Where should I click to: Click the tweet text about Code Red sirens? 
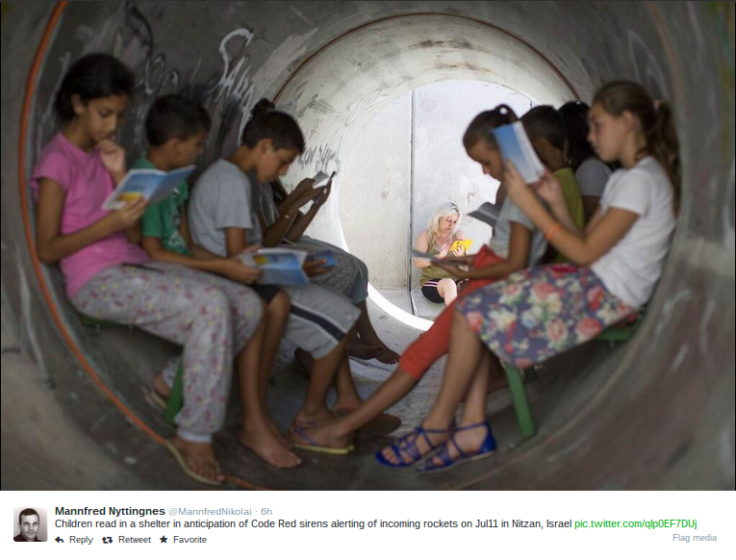tap(314, 523)
